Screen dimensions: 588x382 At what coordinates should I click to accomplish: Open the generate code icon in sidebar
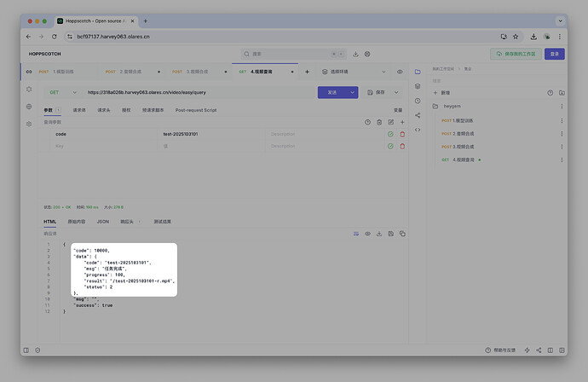click(x=418, y=130)
